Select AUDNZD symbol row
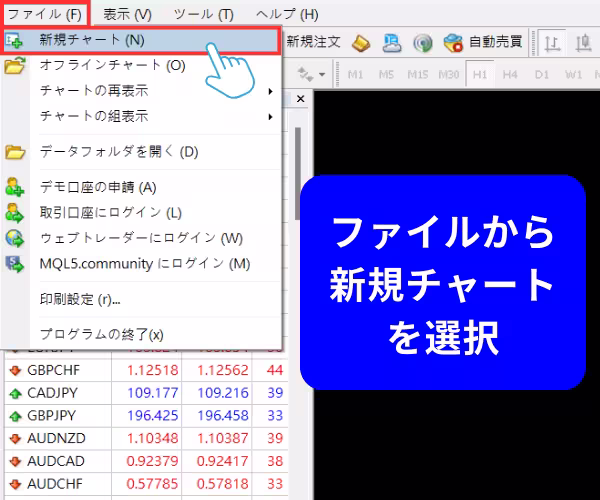 pos(146,438)
